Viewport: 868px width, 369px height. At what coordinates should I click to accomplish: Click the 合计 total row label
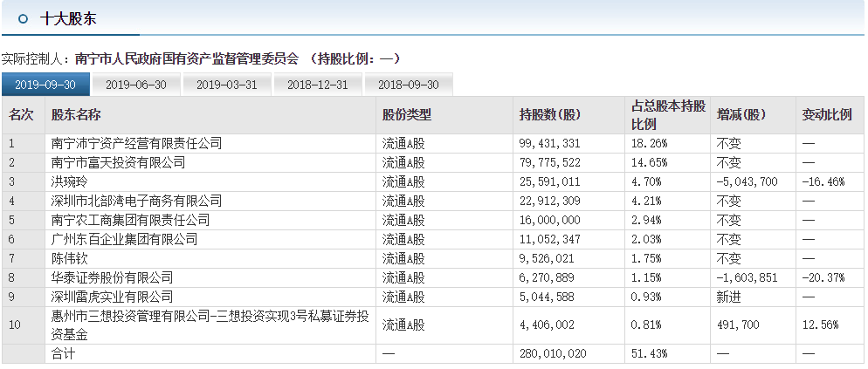click(x=63, y=353)
